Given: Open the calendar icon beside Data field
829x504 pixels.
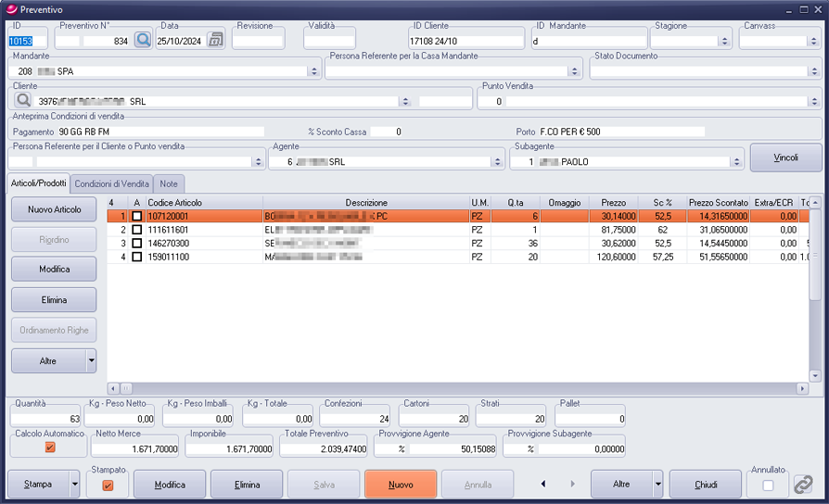Looking at the screenshot, I should (x=215, y=40).
